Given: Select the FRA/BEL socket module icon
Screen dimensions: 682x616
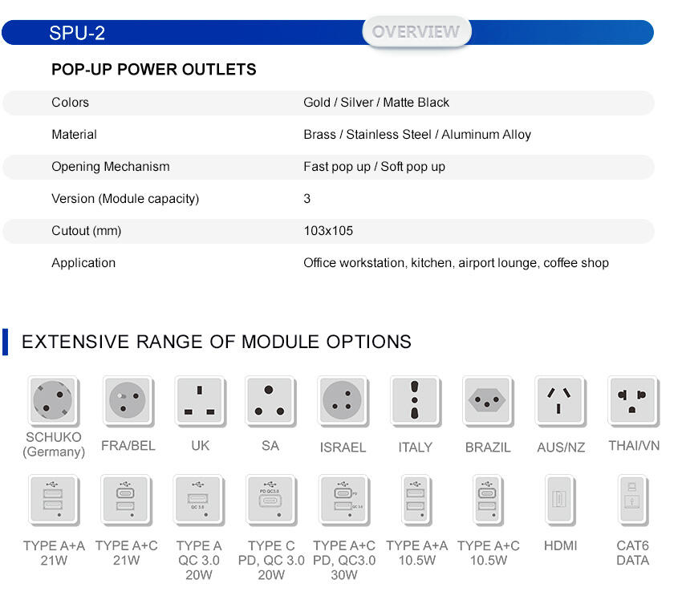Looking at the screenshot, I should click(x=128, y=400).
